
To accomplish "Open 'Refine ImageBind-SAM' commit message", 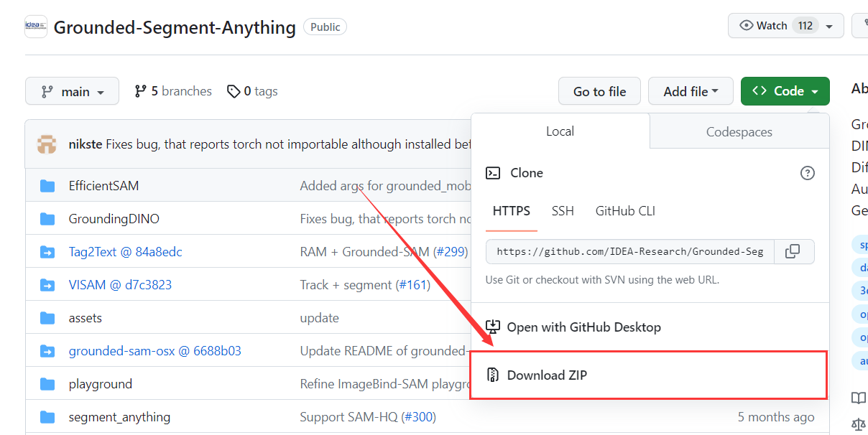I will (x=385, y=384).
